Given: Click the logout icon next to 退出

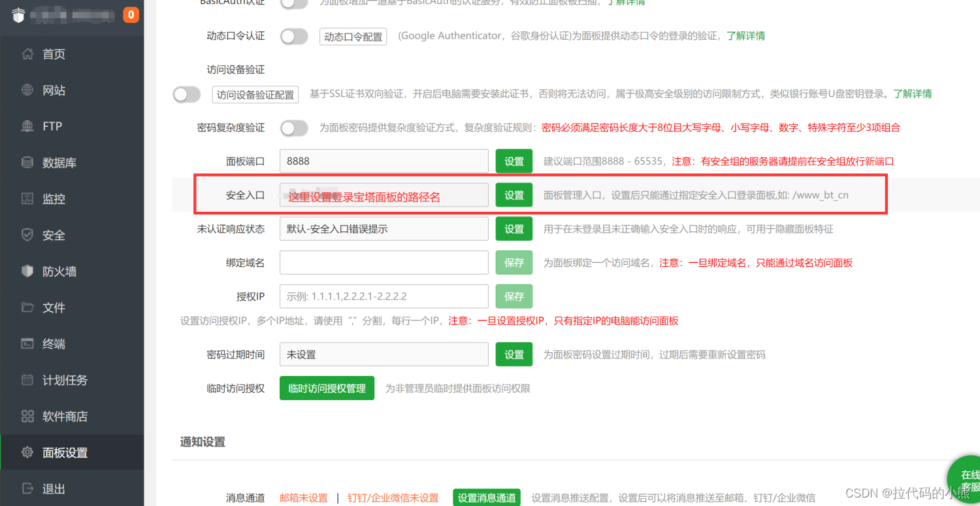Looking at the screenshot, I should 27,488.
